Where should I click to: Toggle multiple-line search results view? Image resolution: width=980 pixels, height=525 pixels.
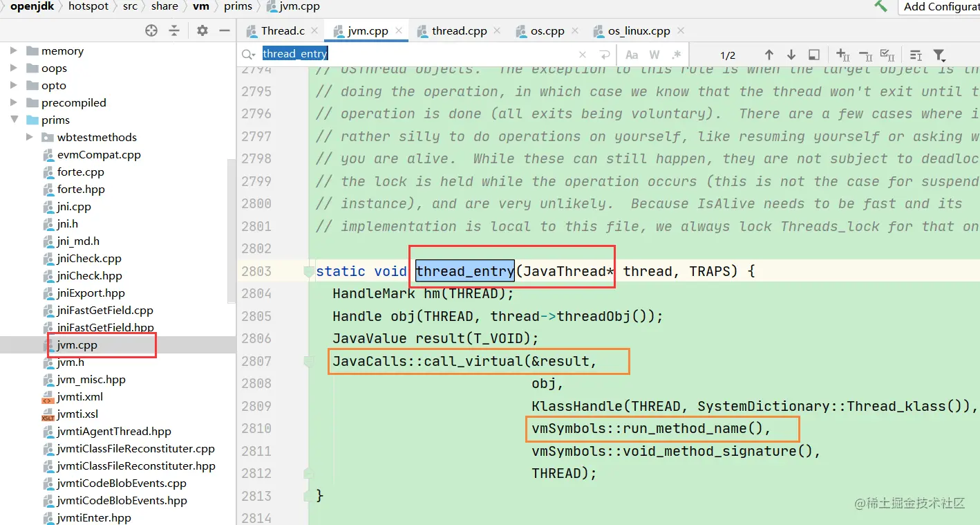916,55
